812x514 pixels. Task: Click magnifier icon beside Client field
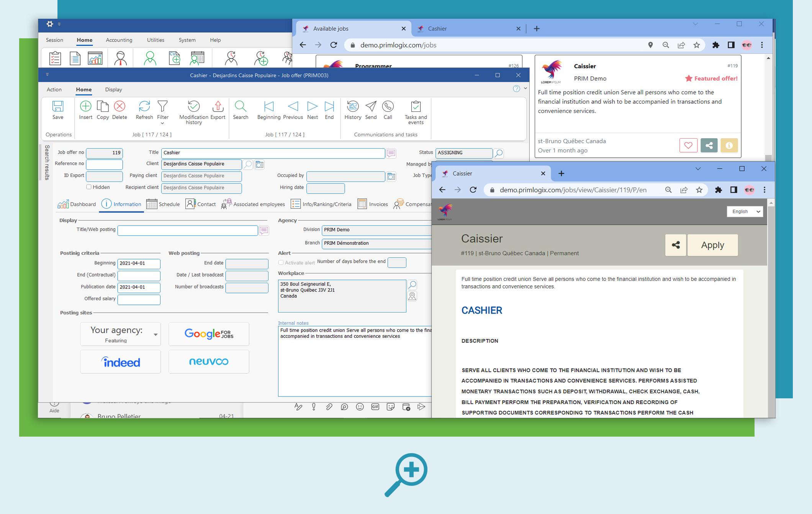[248, 164]
